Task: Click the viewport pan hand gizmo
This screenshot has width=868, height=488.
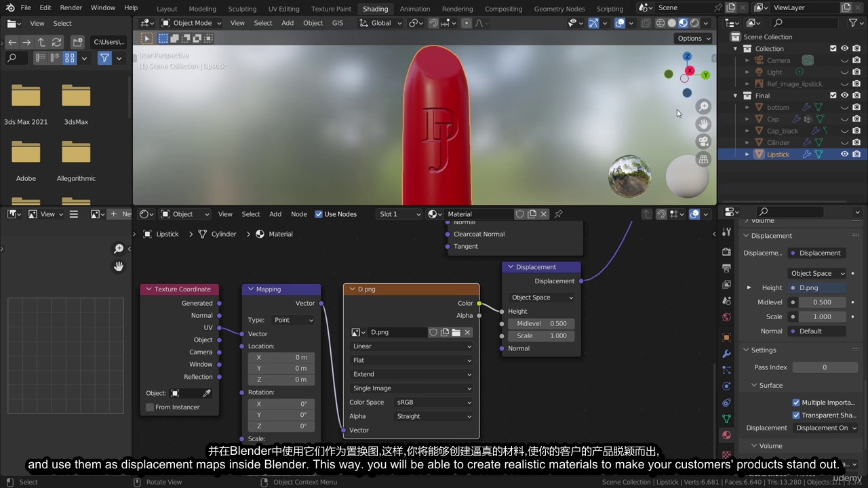Action: 703,124
